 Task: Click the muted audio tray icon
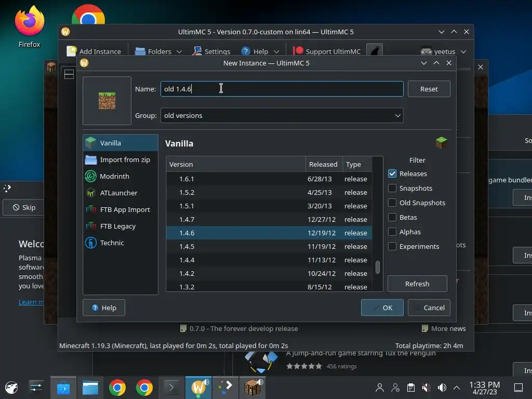[426, 388]
